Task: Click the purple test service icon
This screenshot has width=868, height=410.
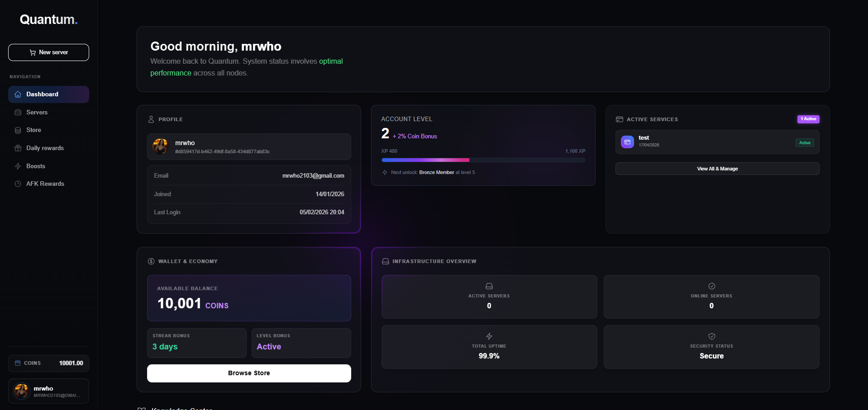Action: 627,141
